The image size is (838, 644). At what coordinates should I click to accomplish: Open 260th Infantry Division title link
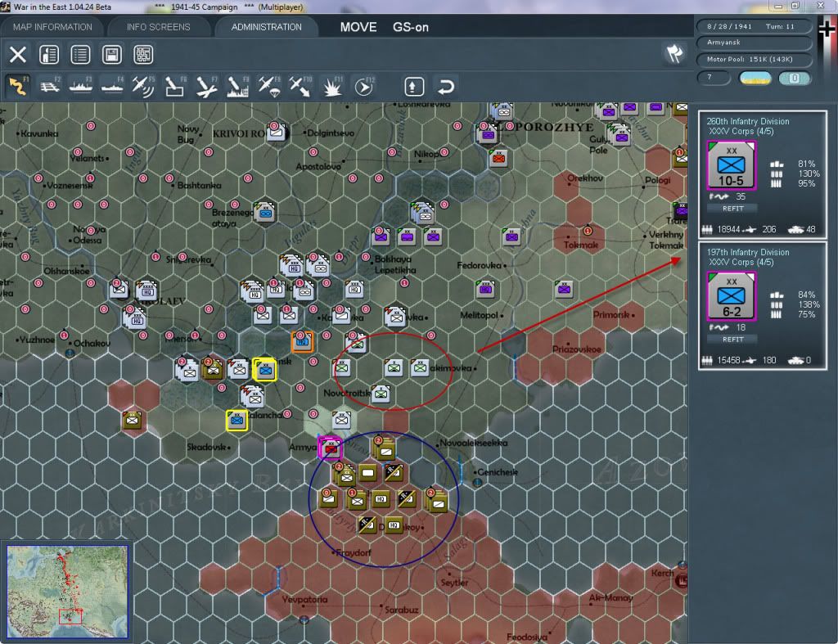click(748, 121)
